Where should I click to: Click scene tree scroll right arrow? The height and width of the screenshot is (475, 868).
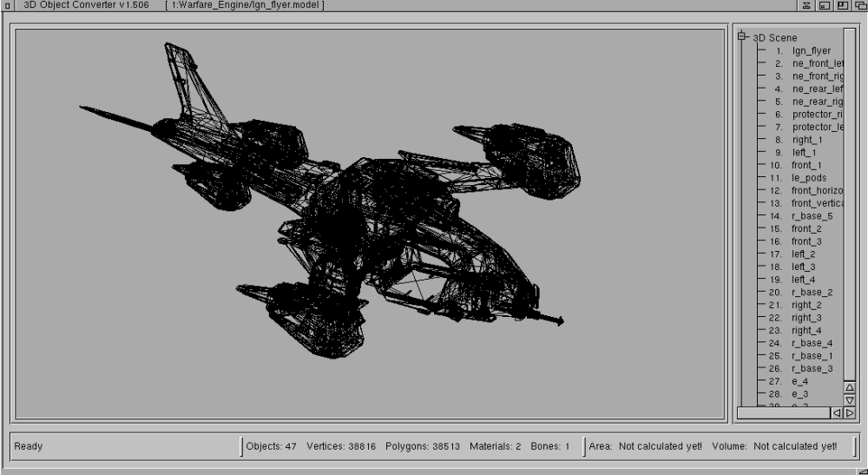pyautogui.click(x=850, y=413)
